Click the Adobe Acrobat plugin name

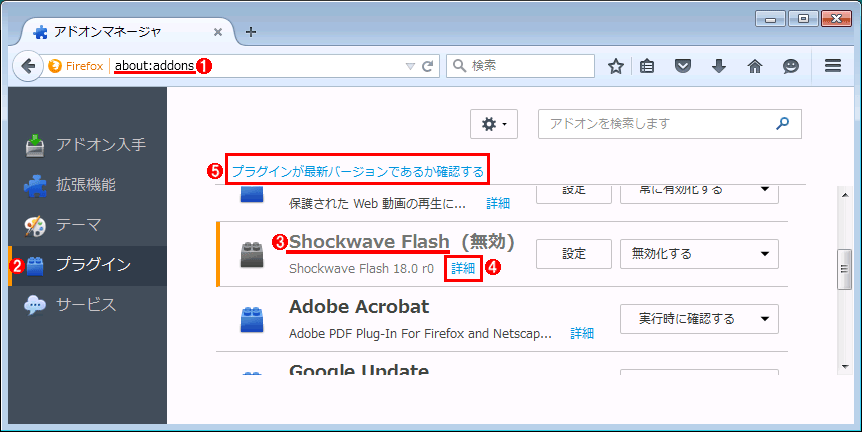[359, 307]
